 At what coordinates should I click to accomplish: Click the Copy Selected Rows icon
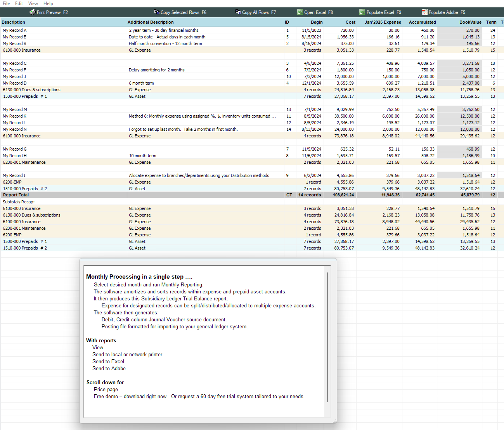(157, 12)
